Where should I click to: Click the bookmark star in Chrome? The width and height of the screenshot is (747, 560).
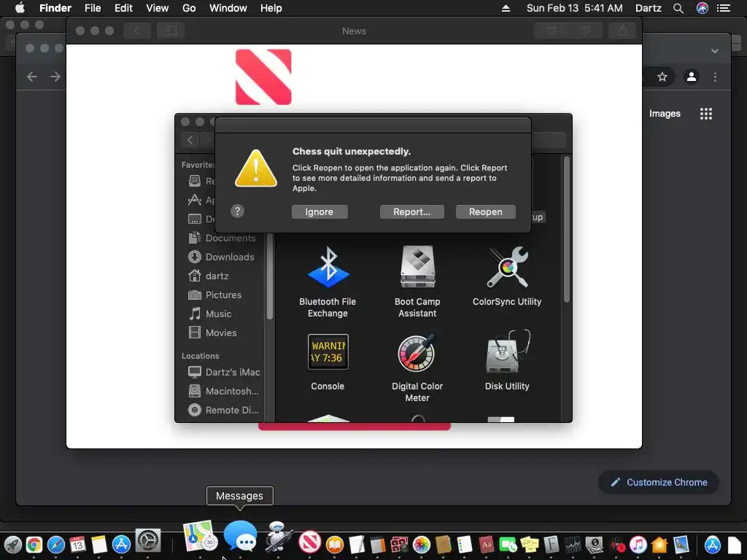pos(662,77)
